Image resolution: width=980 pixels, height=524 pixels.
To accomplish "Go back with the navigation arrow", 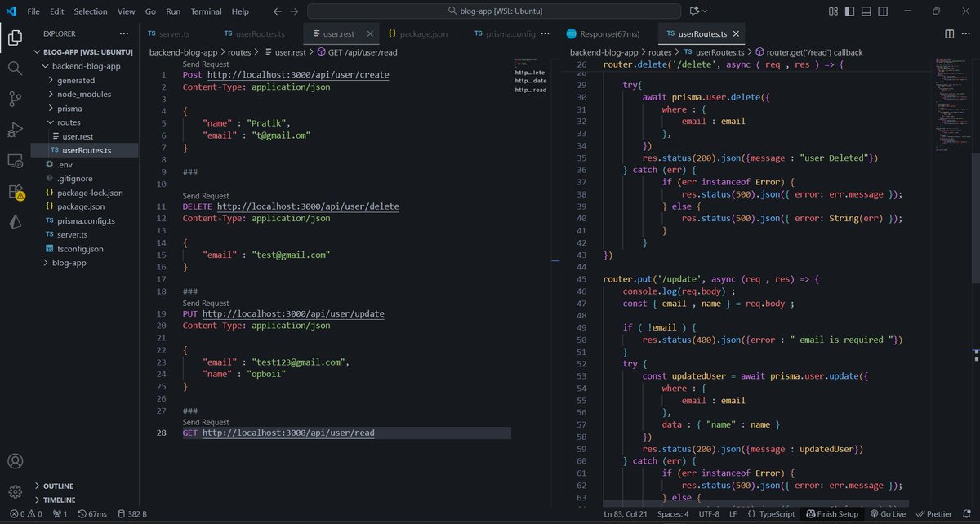I will [x=277, y=11].
